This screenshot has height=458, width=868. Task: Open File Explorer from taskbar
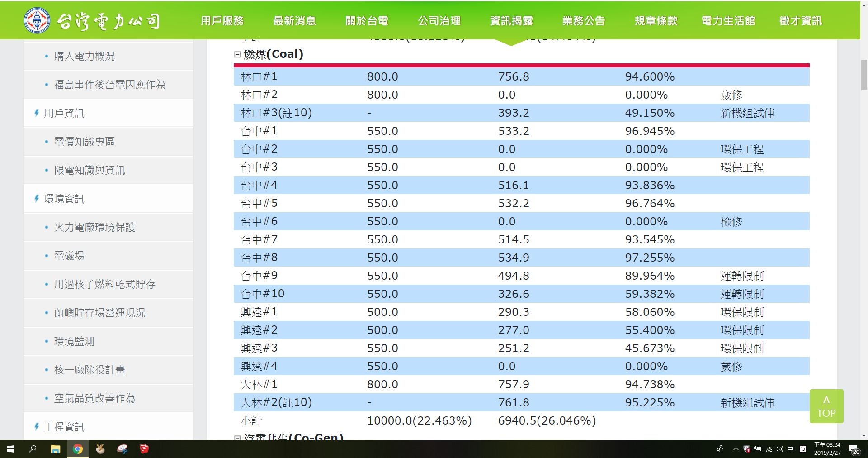(x=55, y=449)
